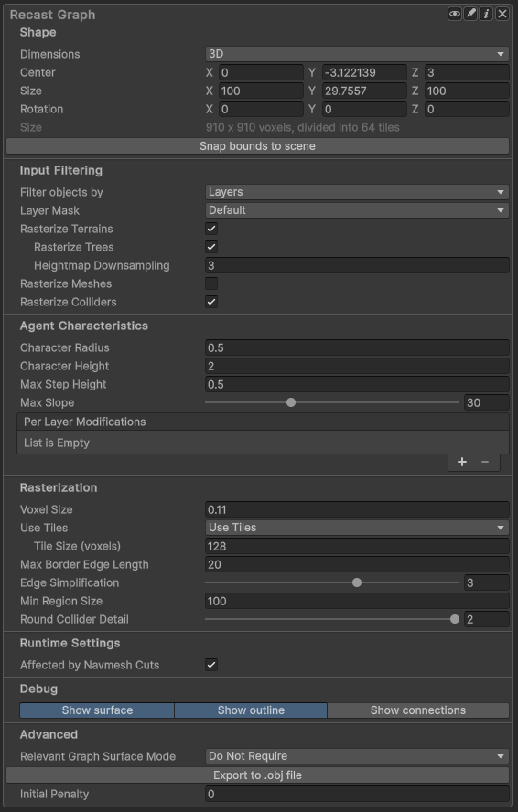Uncheck Affected by Navmesh Cuts
The image size is (518, 812).
211,665
